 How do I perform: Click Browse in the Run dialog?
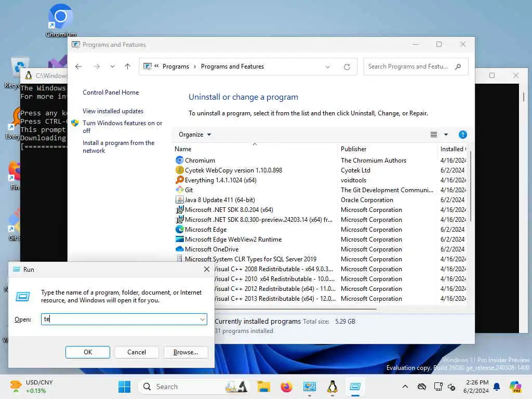(185, 352)
